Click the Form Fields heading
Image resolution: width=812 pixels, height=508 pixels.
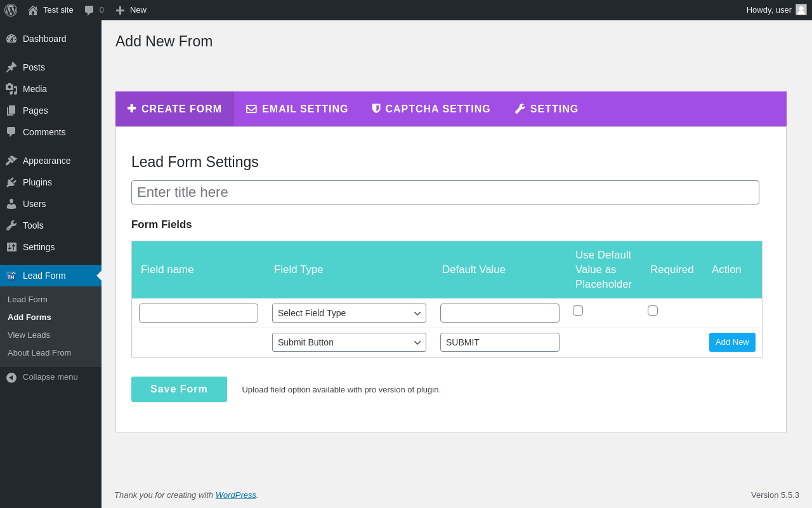162,225
